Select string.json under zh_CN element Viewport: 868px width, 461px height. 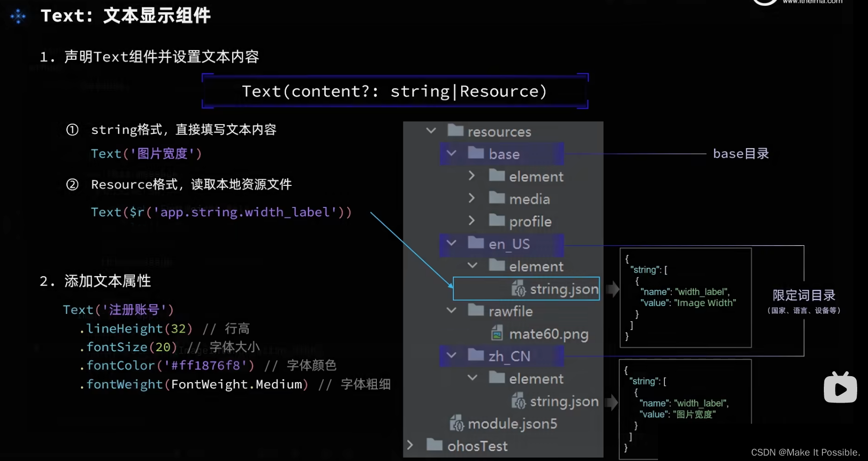[x=564, y=402]
